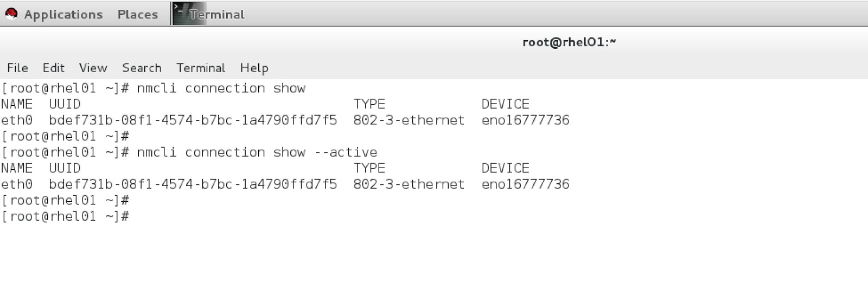Image resolution: width=868 pixels, height=307 pixels.
Task: Open the Places menu
Action: (137, 15)
